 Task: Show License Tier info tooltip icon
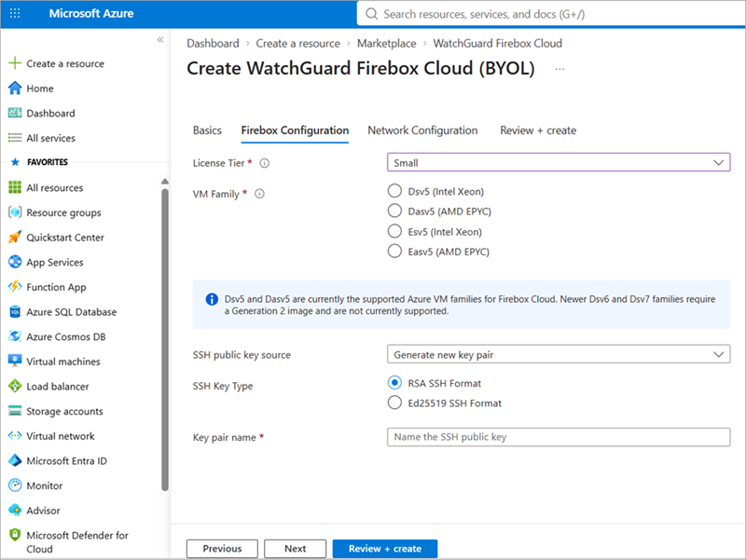pyautogui.click(x=265, y=163)
